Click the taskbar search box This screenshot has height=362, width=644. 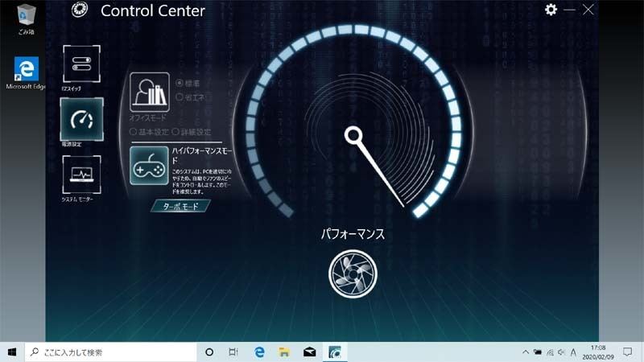tap(111, 352)
